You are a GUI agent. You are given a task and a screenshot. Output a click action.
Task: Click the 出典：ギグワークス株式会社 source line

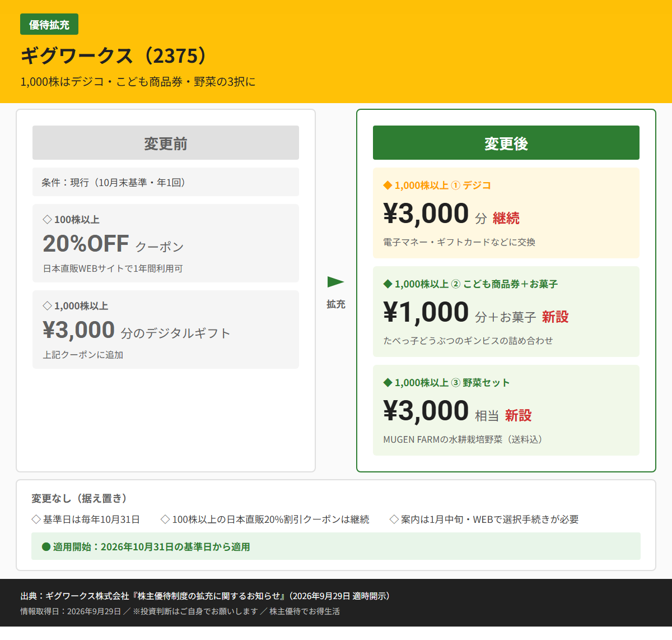click(205, 596)
